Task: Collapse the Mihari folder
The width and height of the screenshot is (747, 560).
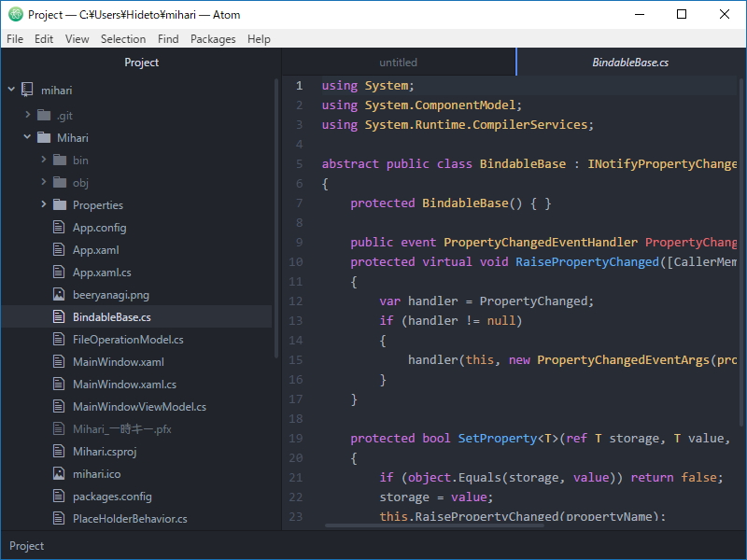Action: (x=26, y=137)
